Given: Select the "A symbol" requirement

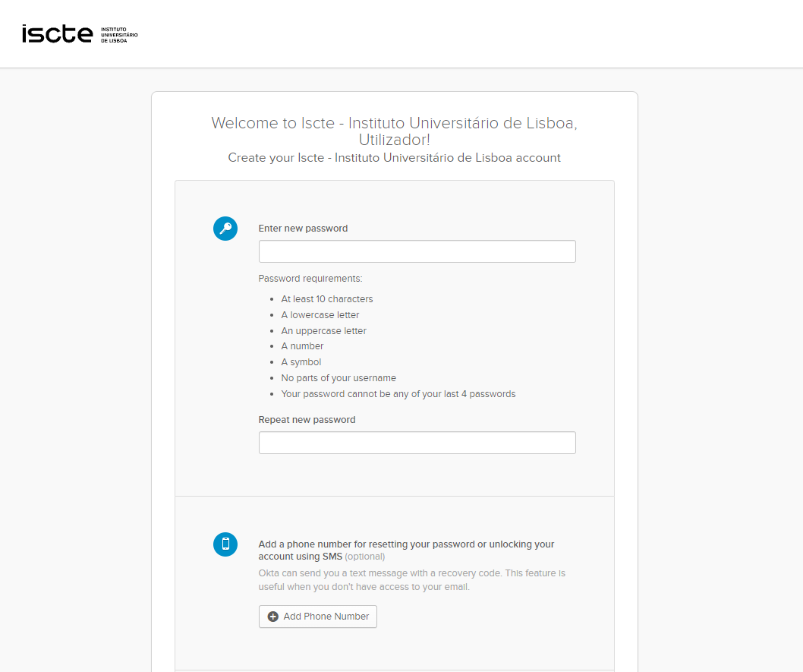Looking at the screenshot, I should pyautogui.click(x=301, y=362).
